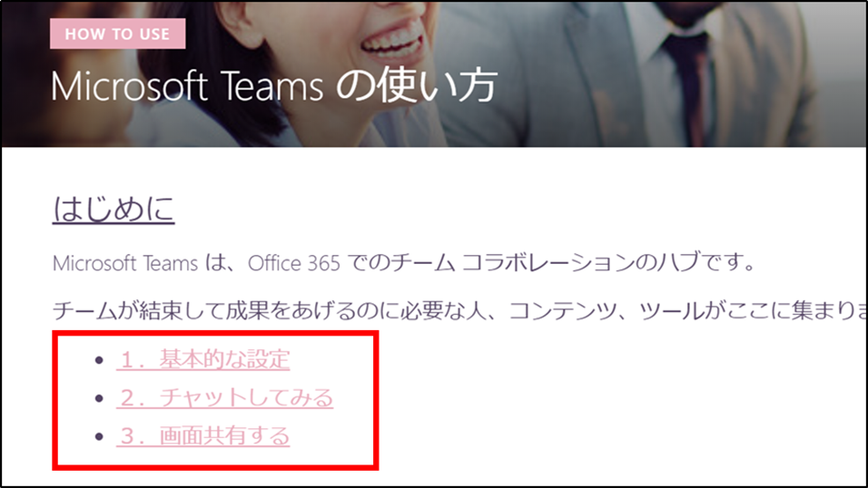Click the sentence starting チームが結束して成果を
868x488 pixels.
click(x=459, y=311)
